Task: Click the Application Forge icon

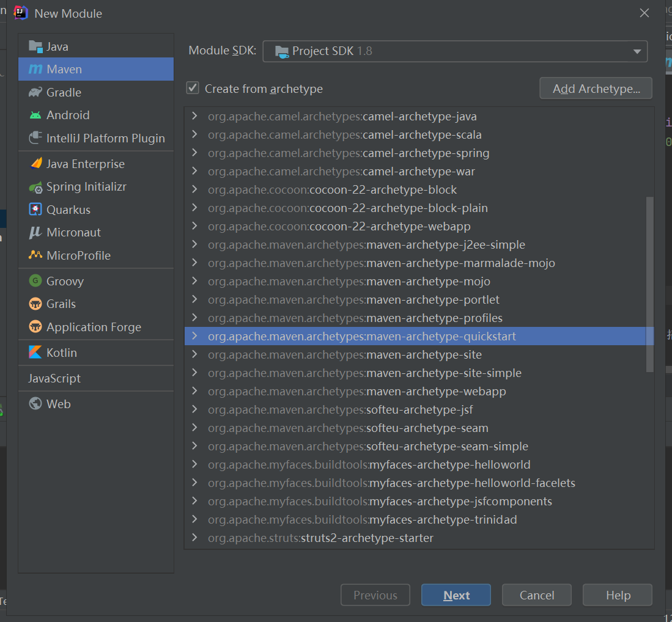Action: point(35,326)
